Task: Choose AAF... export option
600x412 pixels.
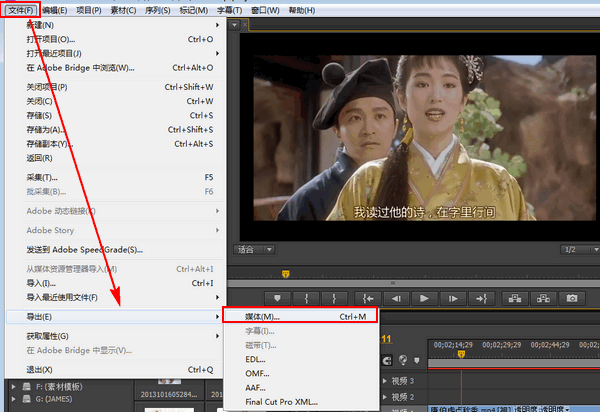Action: pos(301,388)
